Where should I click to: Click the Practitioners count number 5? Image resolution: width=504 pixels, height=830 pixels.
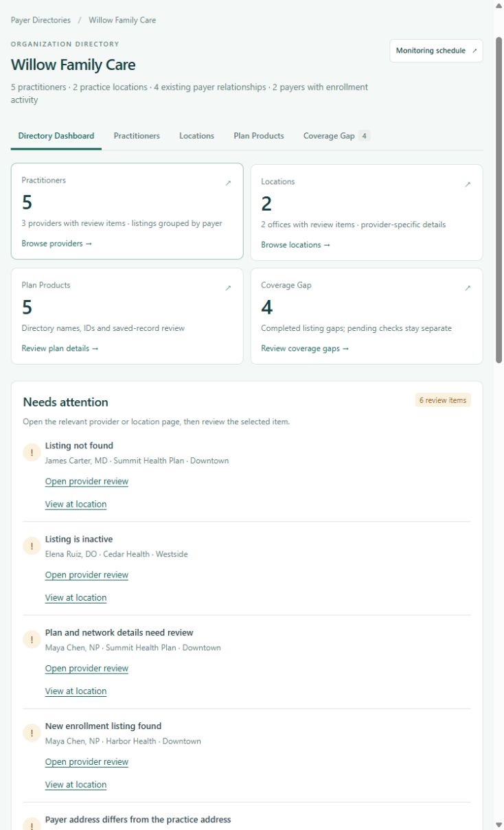coord(27,203)
